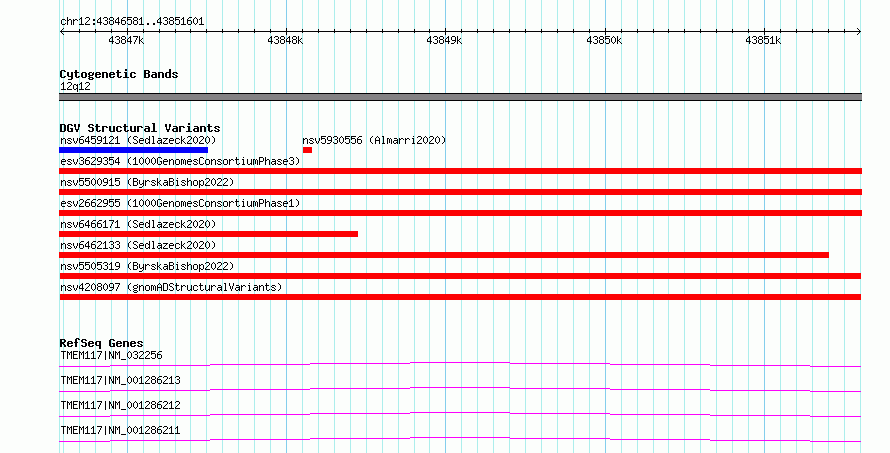Click the 43848k ruler position
Viewport: 890px width, 453px height.
pos(286,40)
